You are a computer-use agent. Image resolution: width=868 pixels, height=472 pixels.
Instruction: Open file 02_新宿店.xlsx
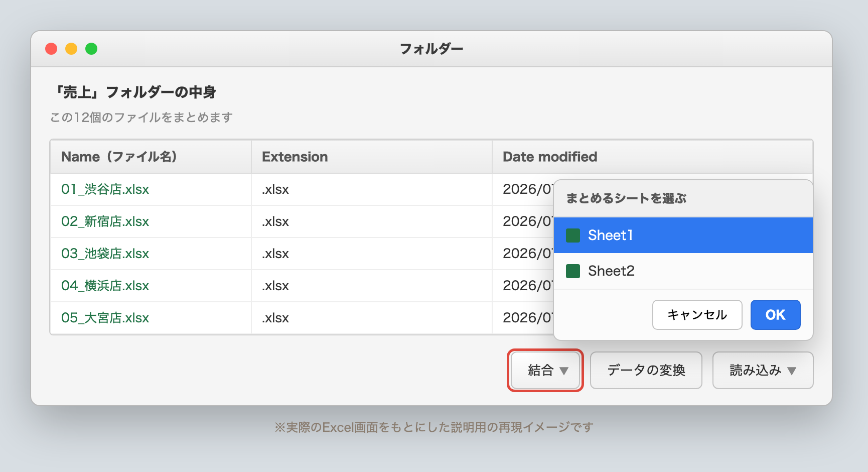105,221
